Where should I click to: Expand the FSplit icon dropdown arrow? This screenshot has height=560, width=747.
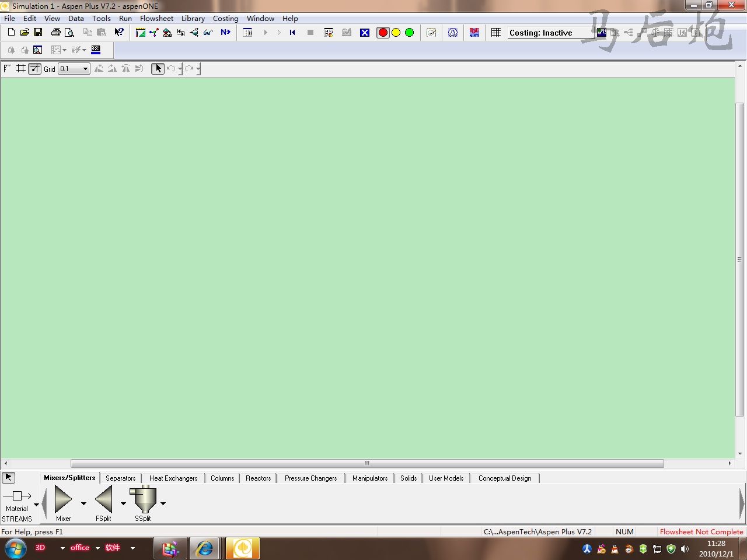123,503
